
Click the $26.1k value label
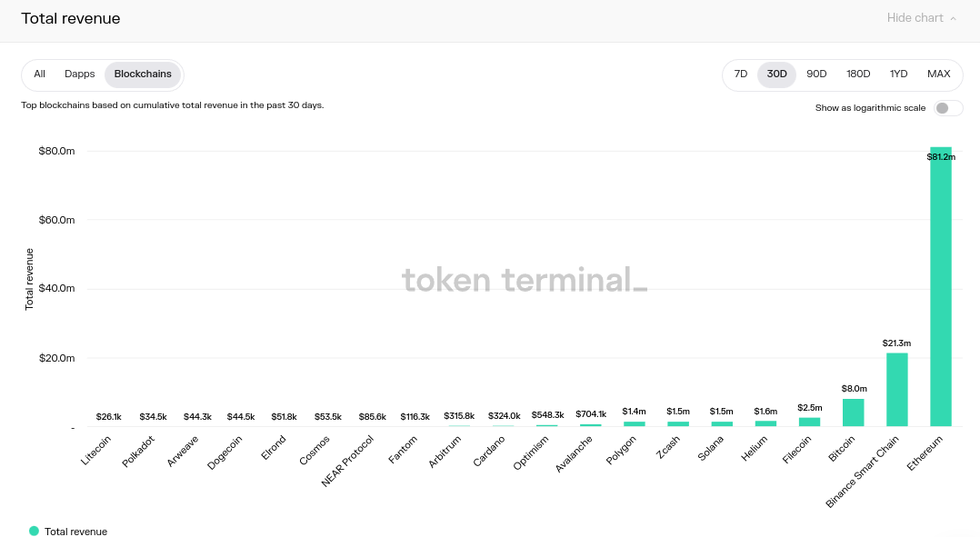pyautogui.click(x=109, y=416)
